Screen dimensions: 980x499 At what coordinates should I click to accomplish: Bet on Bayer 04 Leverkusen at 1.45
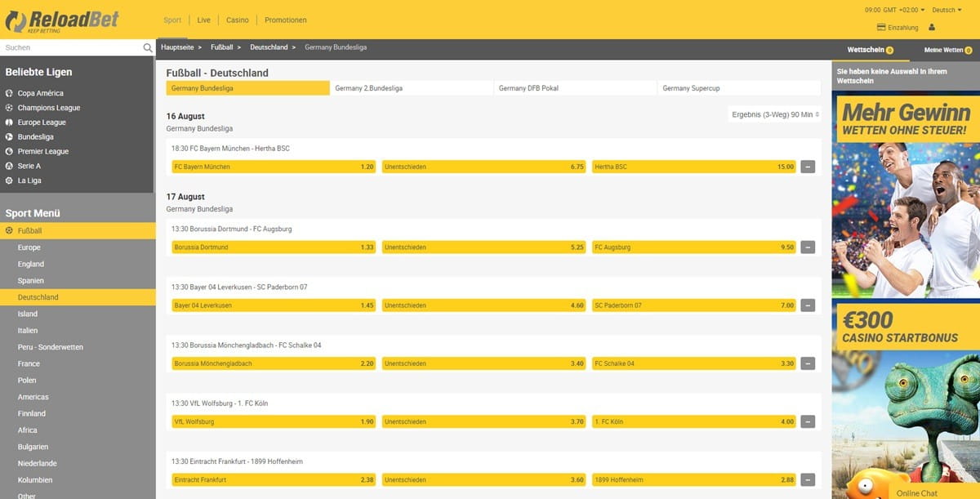click(274, 305)
